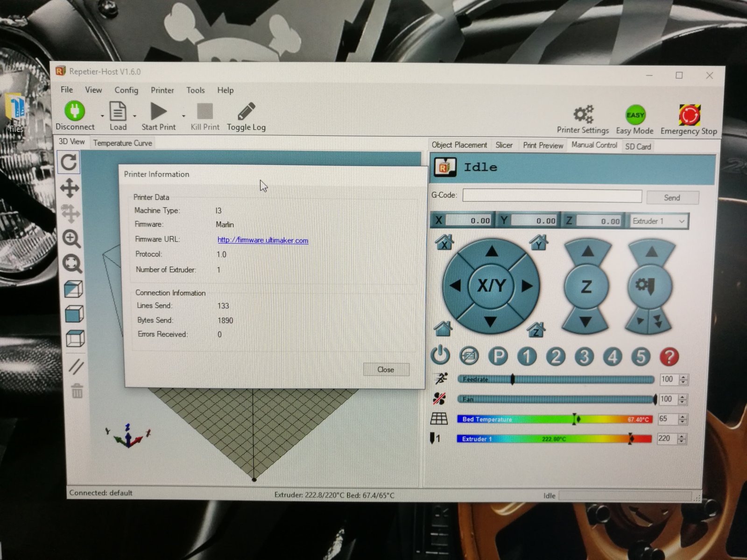Click the trash delete icon
The height and width of the screenshot is (560, 747).
(77, 391)
